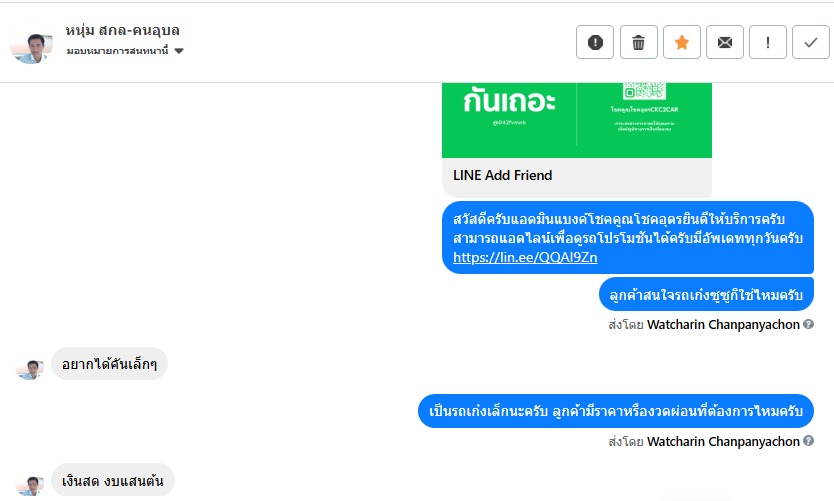Select the อยากได้คันเล็กๆ message bubble
The width and height of the screenshot is (834, 501).
(109, 364)
